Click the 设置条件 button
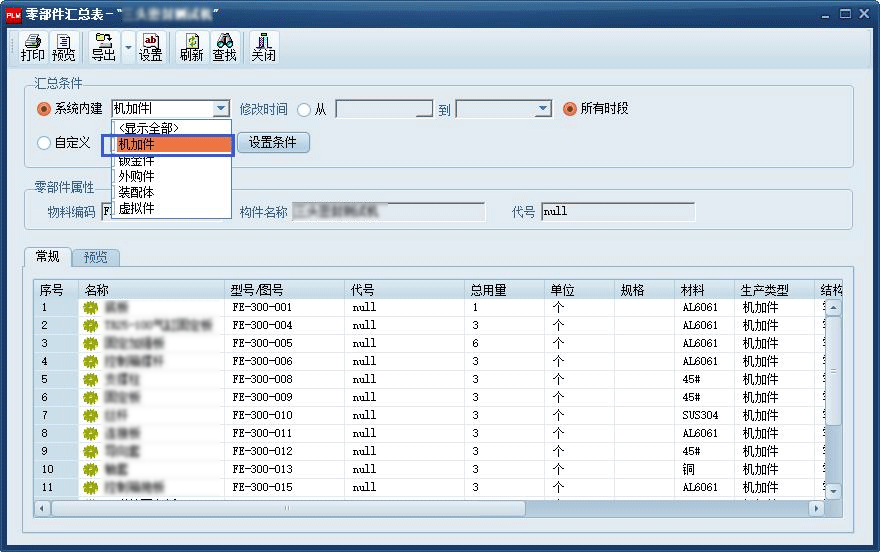This screenshot has width=880, height=552. 273,143
